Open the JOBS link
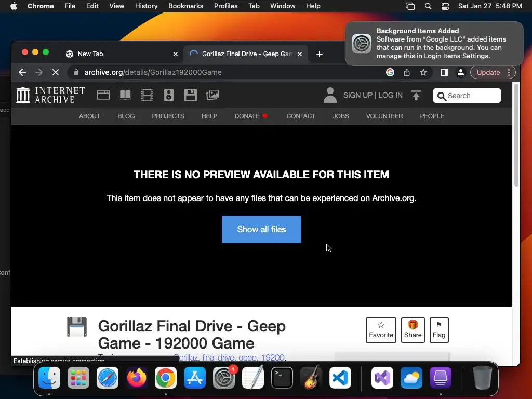 coord(341,116)
